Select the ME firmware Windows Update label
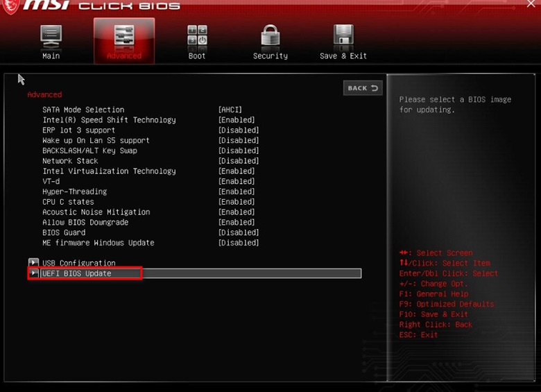 (x=98, y=243)
